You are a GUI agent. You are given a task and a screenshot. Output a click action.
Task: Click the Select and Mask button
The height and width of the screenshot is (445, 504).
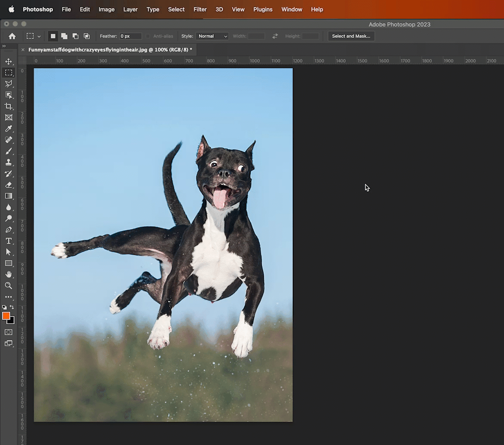[x=351, y=36]
